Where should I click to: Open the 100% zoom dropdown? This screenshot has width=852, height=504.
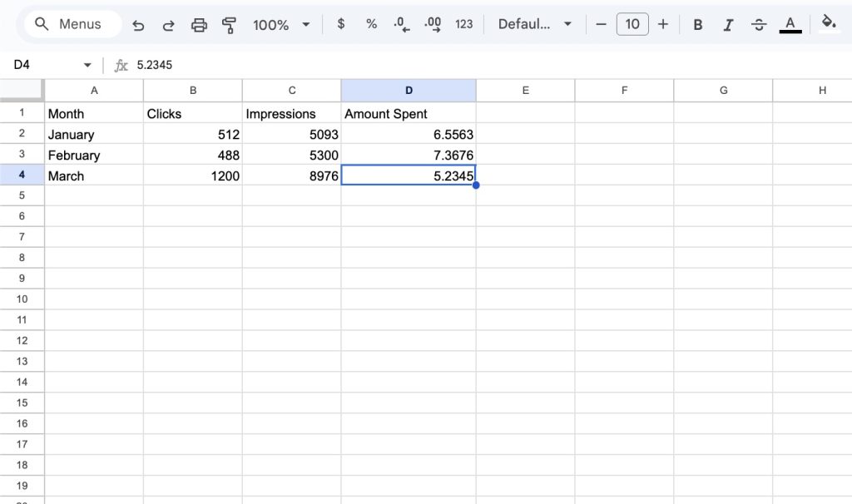tap(281, 25)
